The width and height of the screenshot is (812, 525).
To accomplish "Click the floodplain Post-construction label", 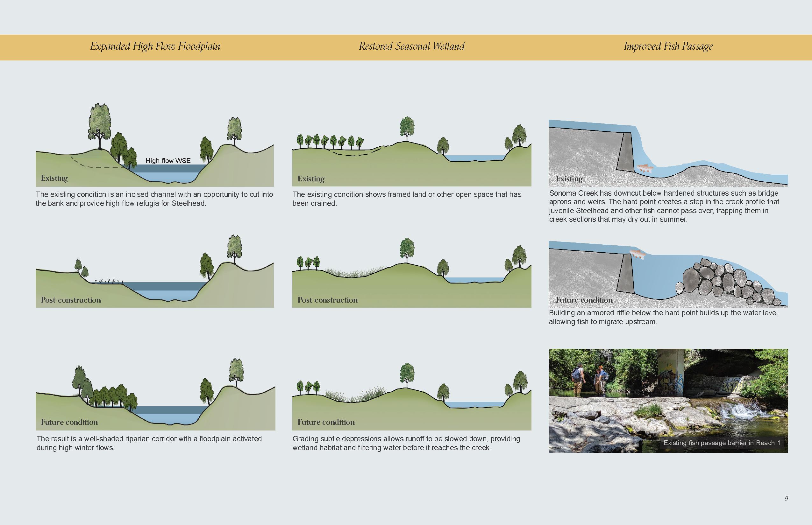I will pos(71,300).
